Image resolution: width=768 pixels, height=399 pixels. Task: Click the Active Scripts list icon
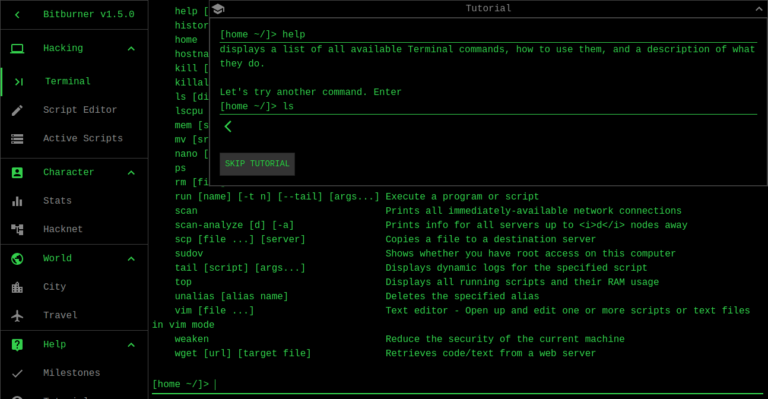click(x=17, y=139)
